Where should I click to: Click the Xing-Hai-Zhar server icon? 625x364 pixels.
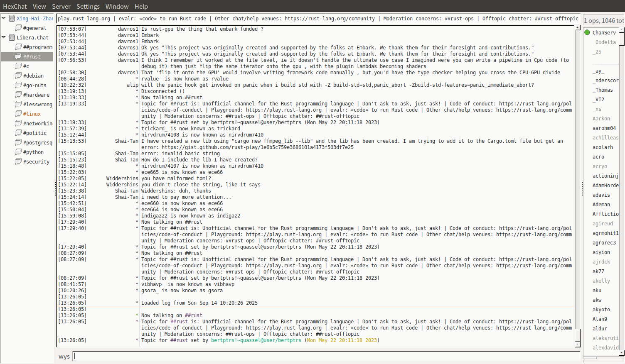coord(12,18)
